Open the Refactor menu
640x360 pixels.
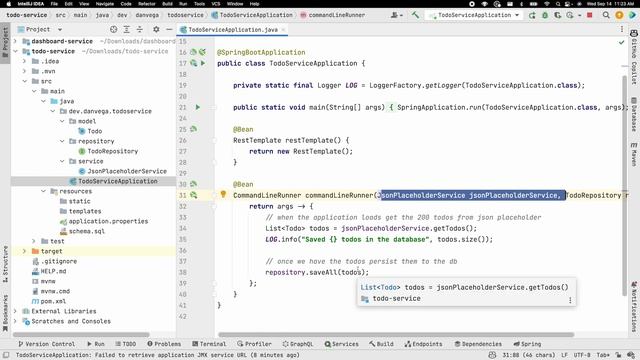pos(147,4)
